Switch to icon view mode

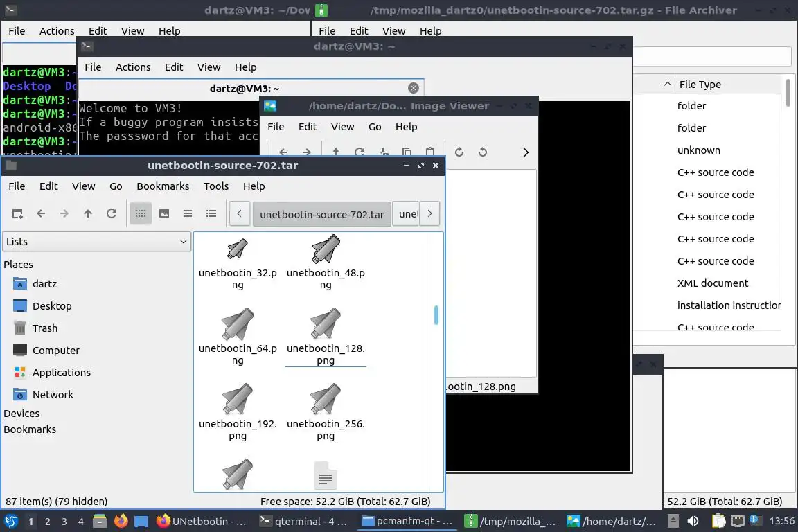pos(141,213)
